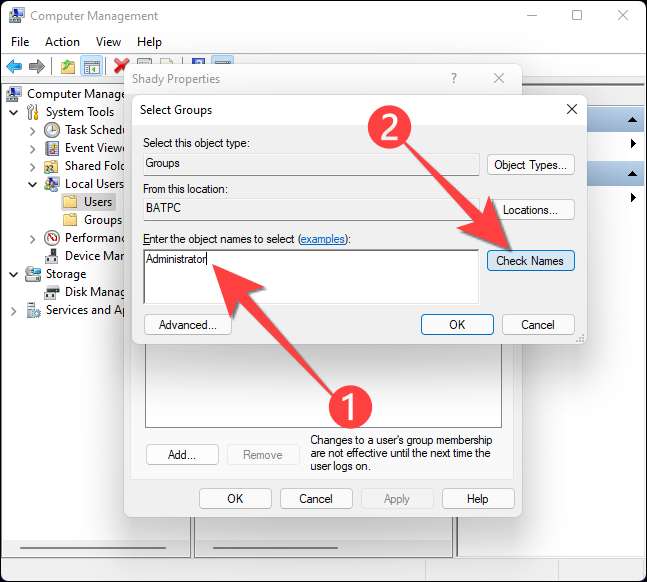Click the Remove button in Shady Properties
This screenshot has width=647, height=582.
point(263,455)
